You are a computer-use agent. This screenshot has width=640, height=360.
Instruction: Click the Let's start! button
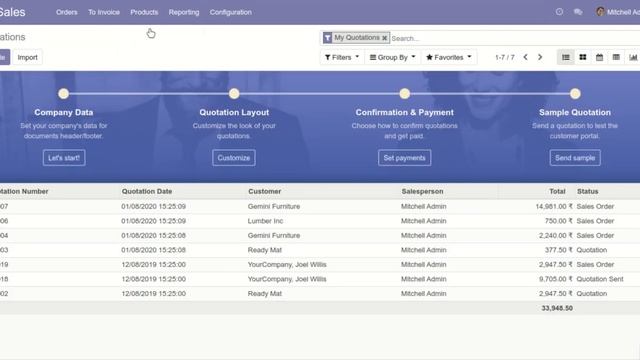[64, 158]
